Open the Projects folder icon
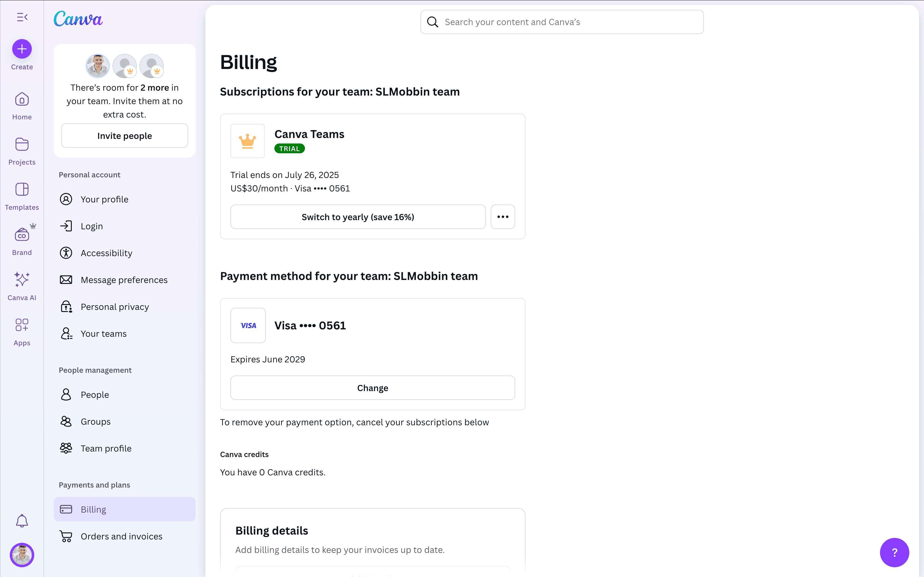This screenshot has height=577, width=924. pos(22,145)
